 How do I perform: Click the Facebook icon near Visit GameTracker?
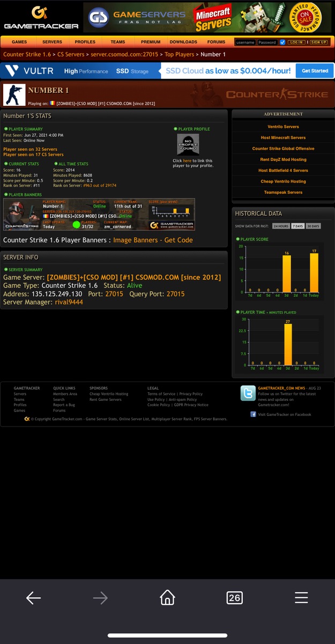click(x=253, y=414)
